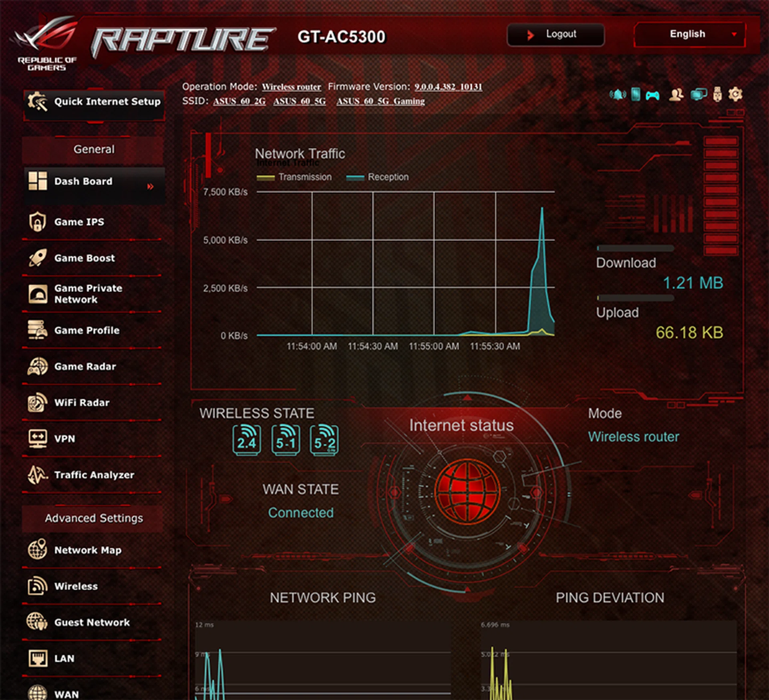Click the connected clients monitor icon

(698, 95)
